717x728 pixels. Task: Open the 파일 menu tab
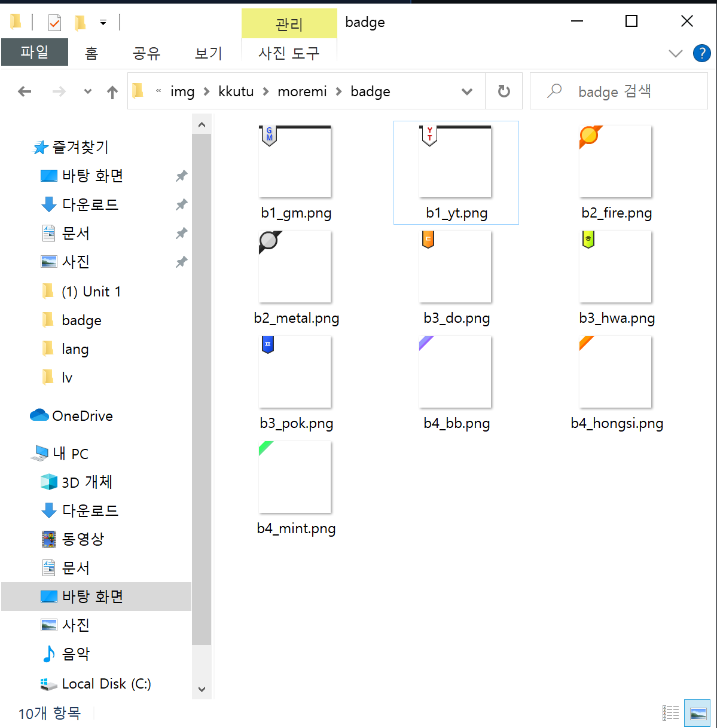coord(35,52)
